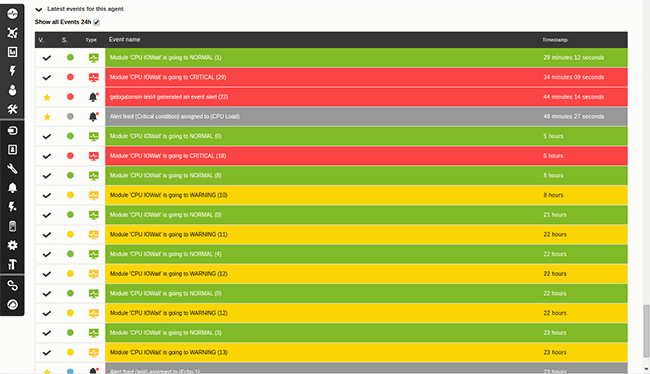Select event 'Alert fired (Critical condition) assigned to (CPU Load)'

coord(366,117)
